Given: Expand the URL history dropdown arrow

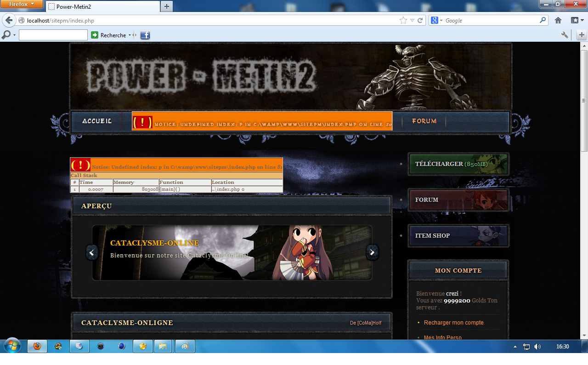Looking at the screenshot, I should pyautogui.click(x=412, y=20).
